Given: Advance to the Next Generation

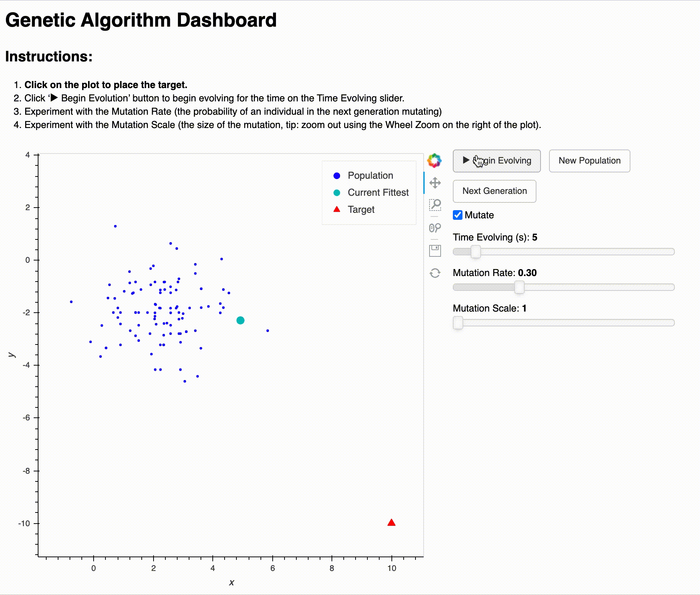Looking at the screenshot, I should click(494, 191).
